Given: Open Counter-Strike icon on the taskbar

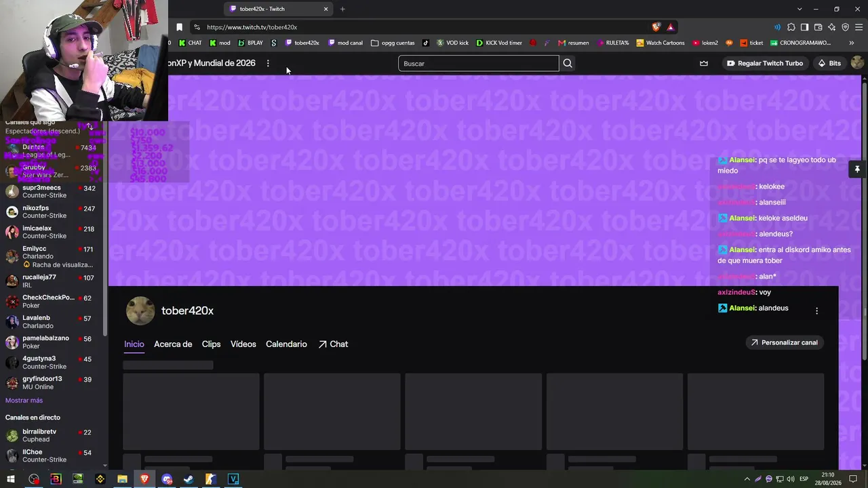Looking at the screenshot, I should 211,479.
